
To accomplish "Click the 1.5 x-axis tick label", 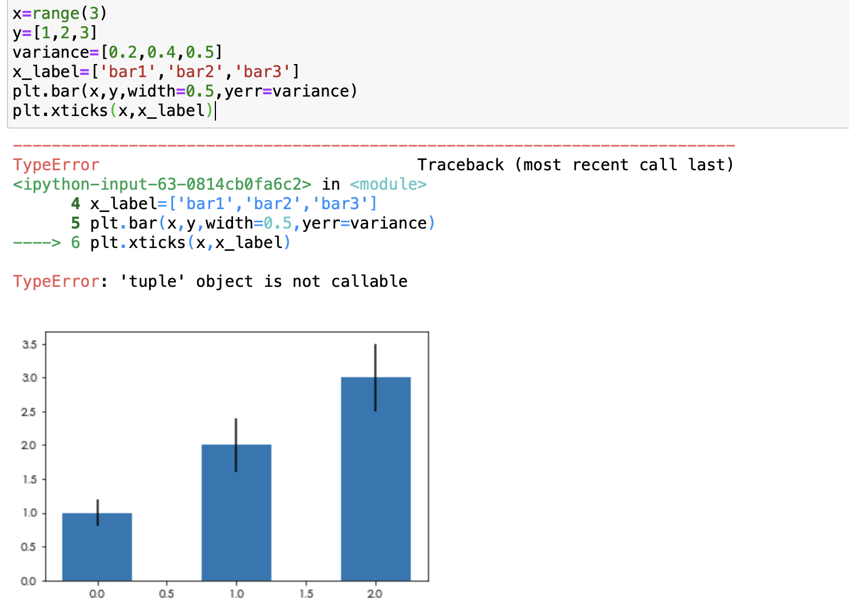I will point(306,594).
